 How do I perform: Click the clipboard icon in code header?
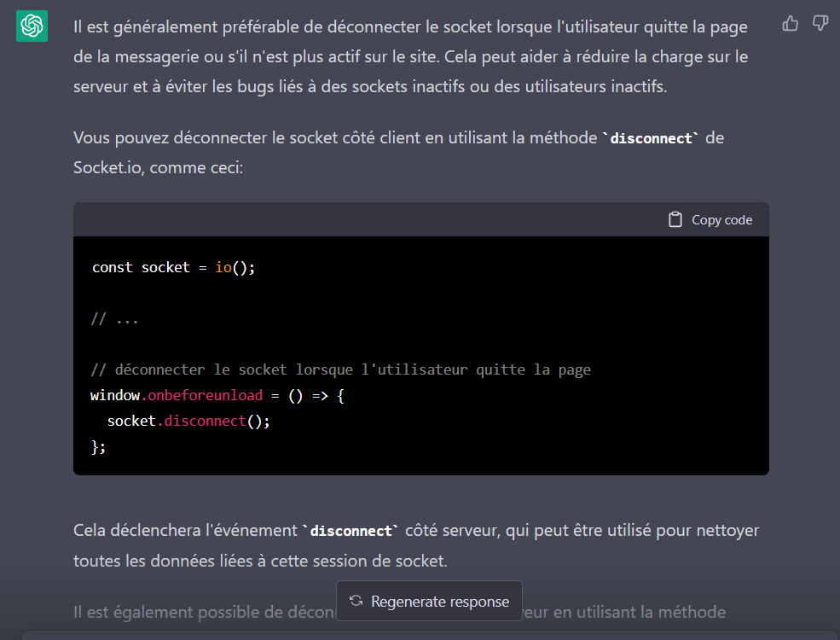675,220
